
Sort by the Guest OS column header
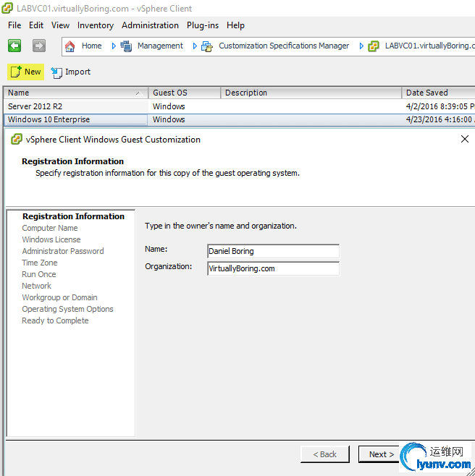pos(185,93)
